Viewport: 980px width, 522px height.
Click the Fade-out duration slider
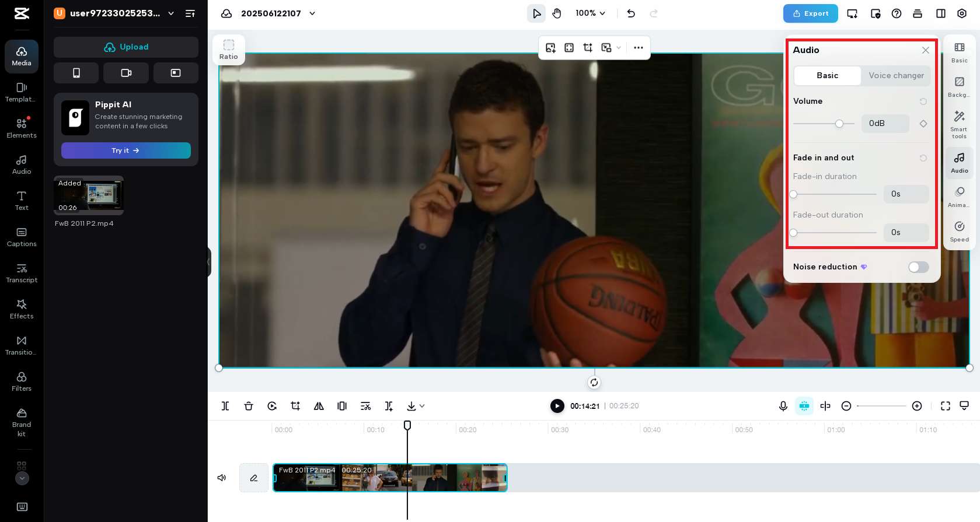coord(835,233)
